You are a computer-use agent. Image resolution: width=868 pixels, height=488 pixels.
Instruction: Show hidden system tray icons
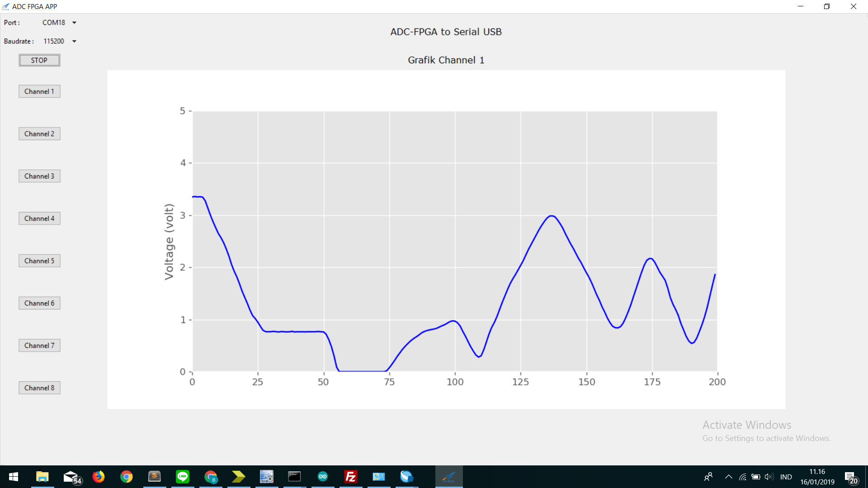pos(728,477)
